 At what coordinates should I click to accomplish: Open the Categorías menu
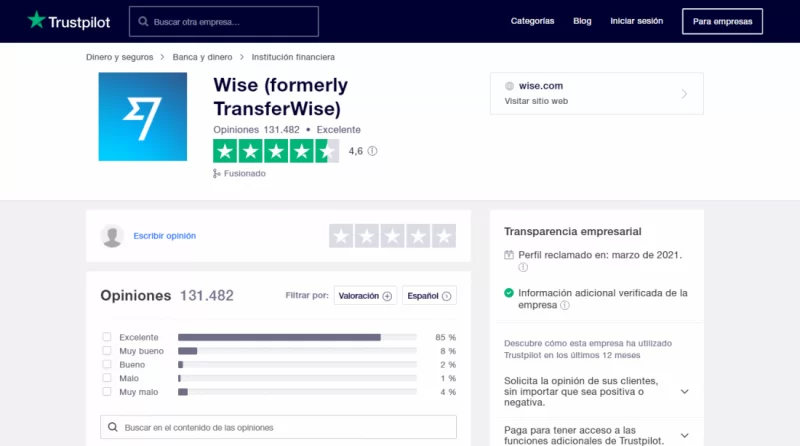tap(532, 21)
